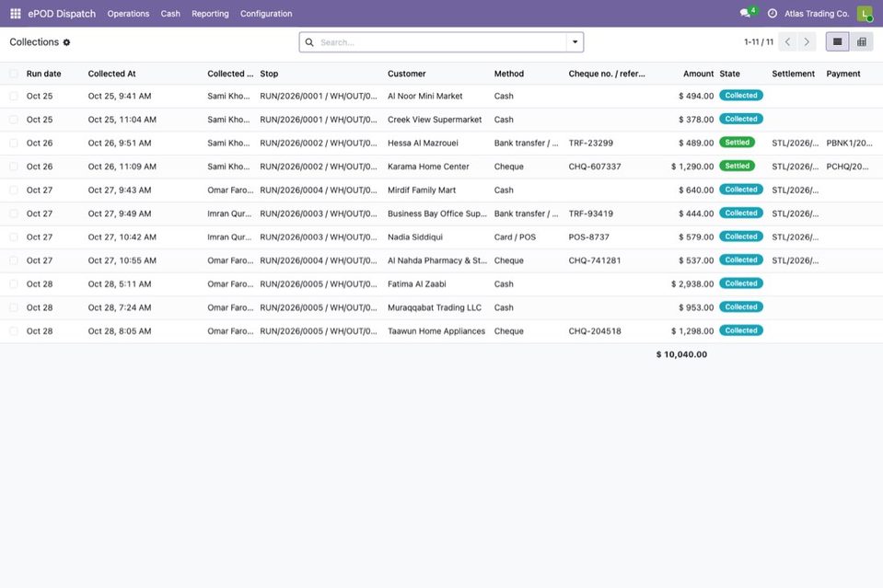Click Settled badge for Hessa Al Mazrouei
Viewport: 883px width, 588px height.
pos(738,143)
